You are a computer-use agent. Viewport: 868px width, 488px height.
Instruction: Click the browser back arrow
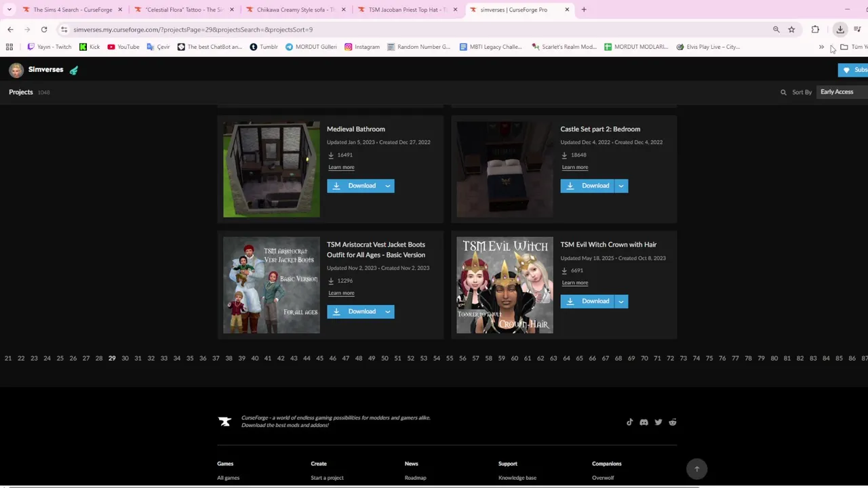[x=10, y=29]
